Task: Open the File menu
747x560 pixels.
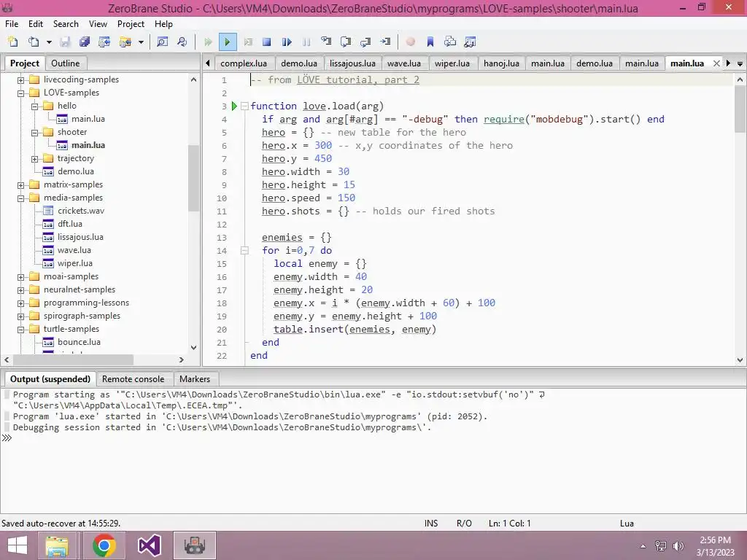Action: (12, 24)
